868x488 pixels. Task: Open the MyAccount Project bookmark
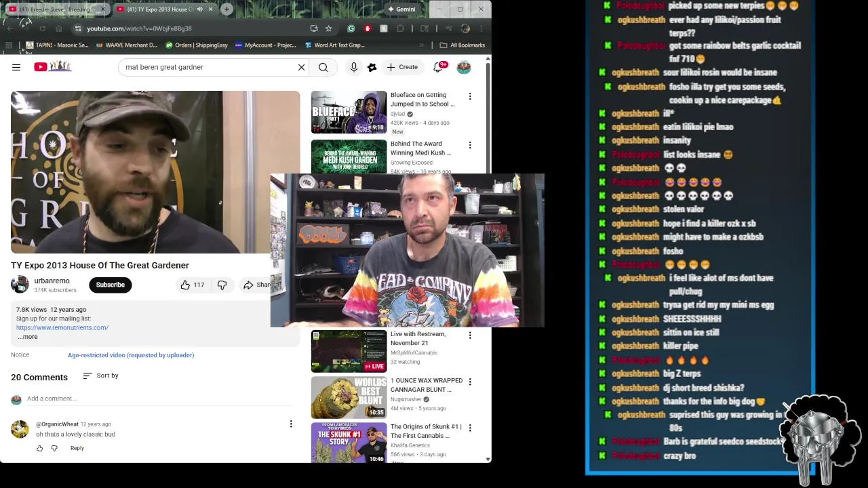coord(266,45)
